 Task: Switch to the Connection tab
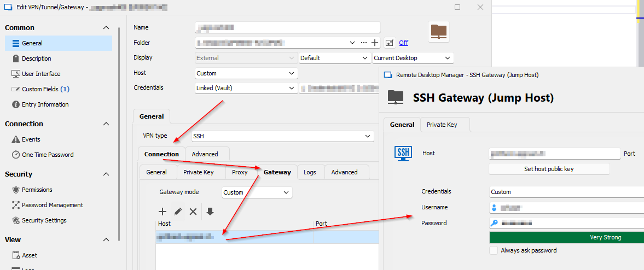162,154
